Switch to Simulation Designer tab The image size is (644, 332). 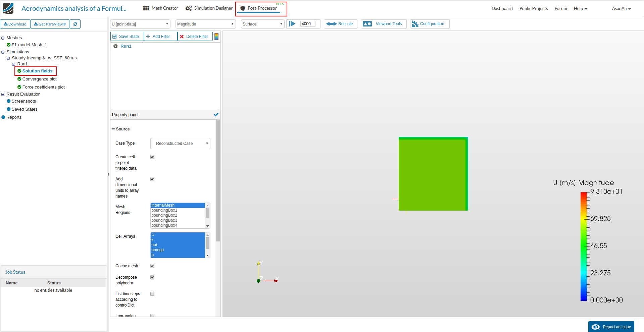(x=209, y=8)
